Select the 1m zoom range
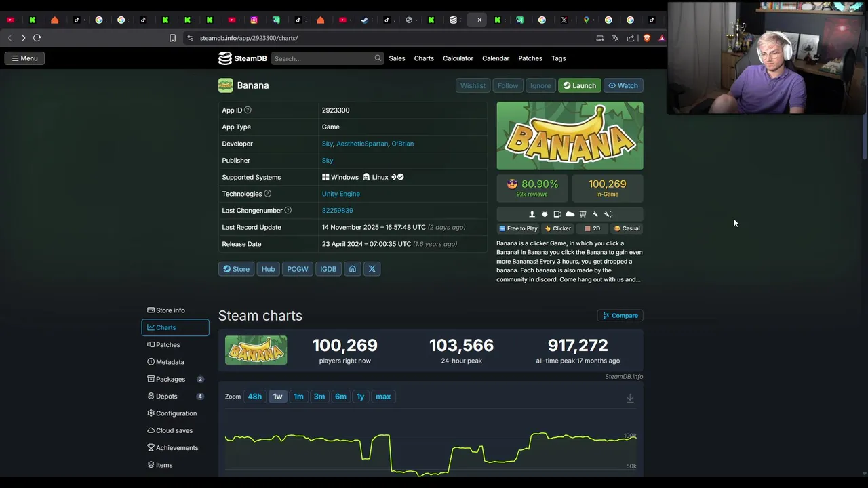The image size is (868, 488). click(298, 396)
